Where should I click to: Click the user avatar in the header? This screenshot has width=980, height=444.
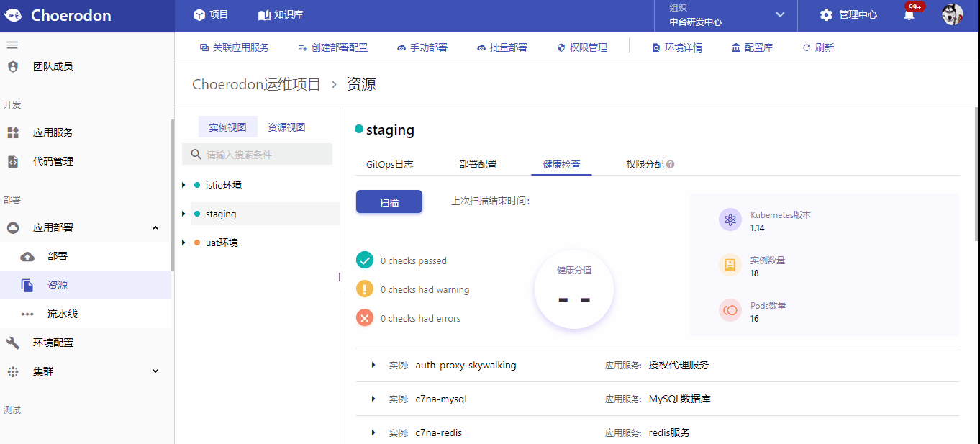tap(952, 15)
